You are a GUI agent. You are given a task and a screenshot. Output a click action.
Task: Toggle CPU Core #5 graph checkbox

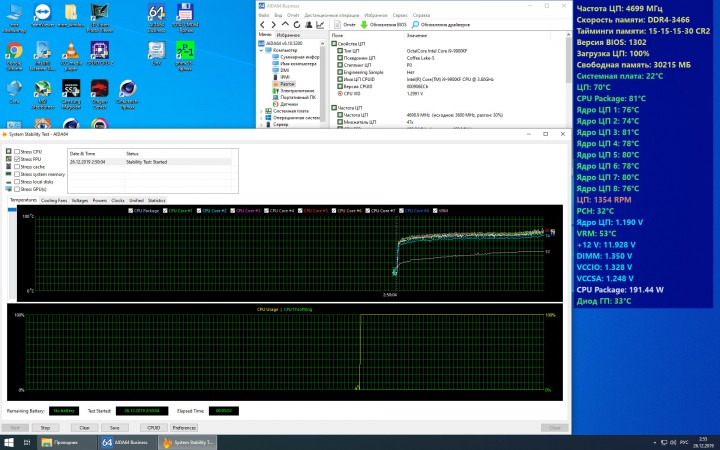[x=300, y=211]
